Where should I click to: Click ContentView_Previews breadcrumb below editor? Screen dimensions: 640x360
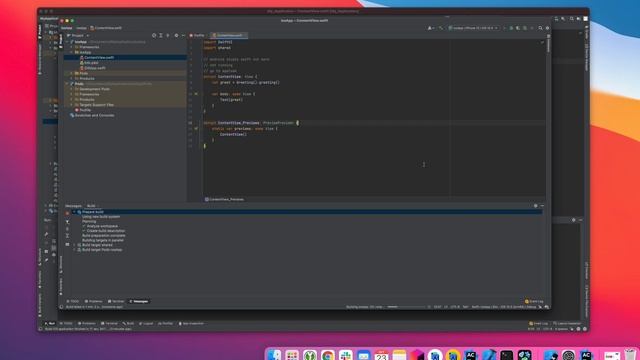[224, 200]
